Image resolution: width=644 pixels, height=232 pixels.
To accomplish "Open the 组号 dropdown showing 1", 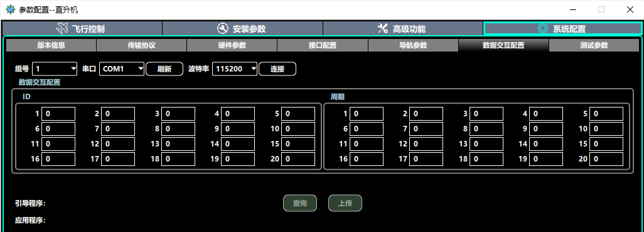I will [55, 69].
